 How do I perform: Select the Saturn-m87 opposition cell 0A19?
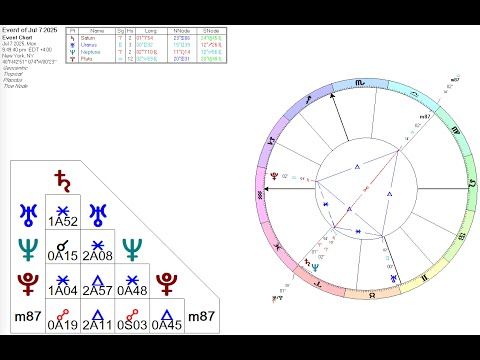(x=63, y=316)
